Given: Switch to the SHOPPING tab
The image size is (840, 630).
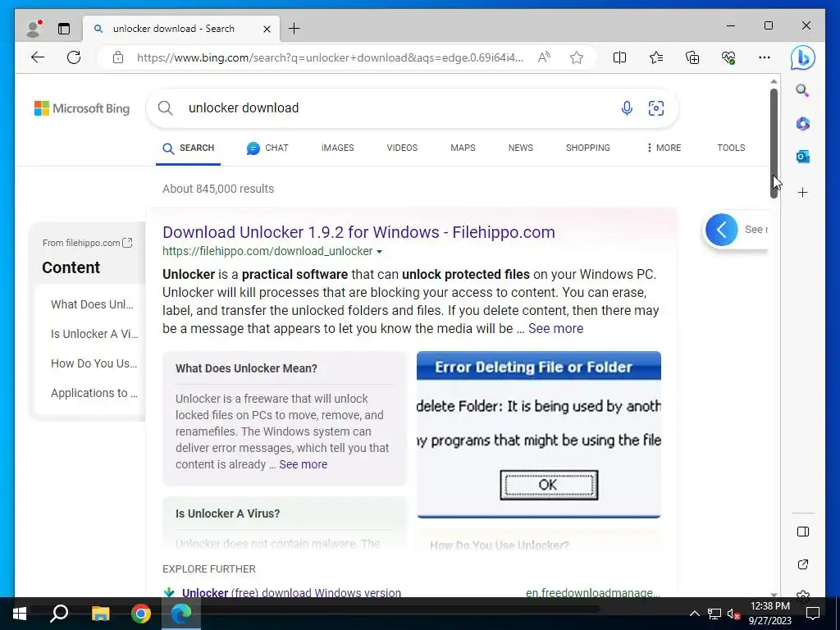Looking at the screenshot, I should (x=587, y=148).
